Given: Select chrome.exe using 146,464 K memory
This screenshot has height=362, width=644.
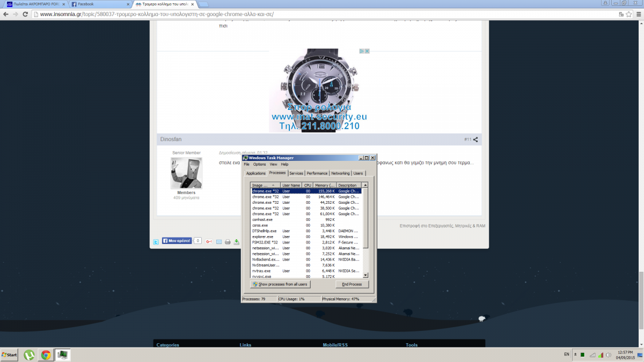Looking at the screenshot, I should click(307, 197).
